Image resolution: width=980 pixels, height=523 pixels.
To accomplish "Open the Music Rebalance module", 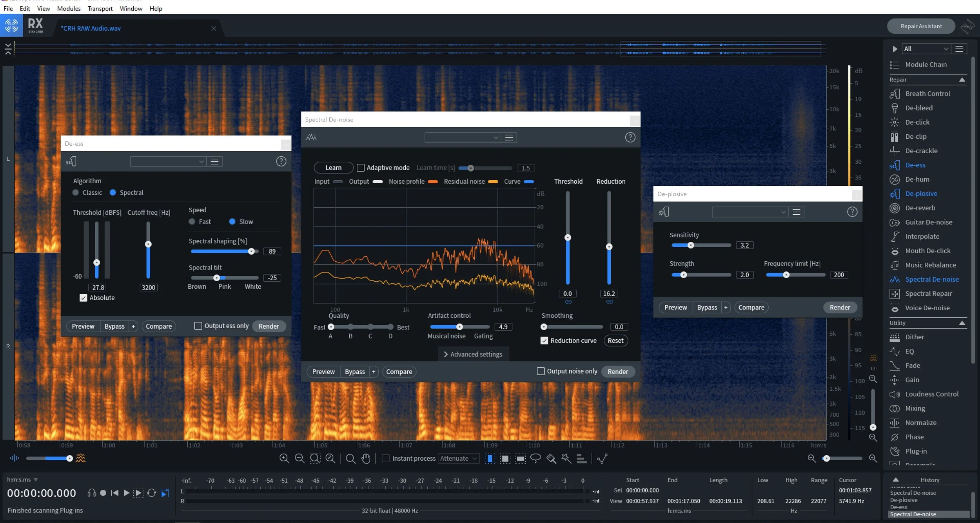I will [931, 265].
